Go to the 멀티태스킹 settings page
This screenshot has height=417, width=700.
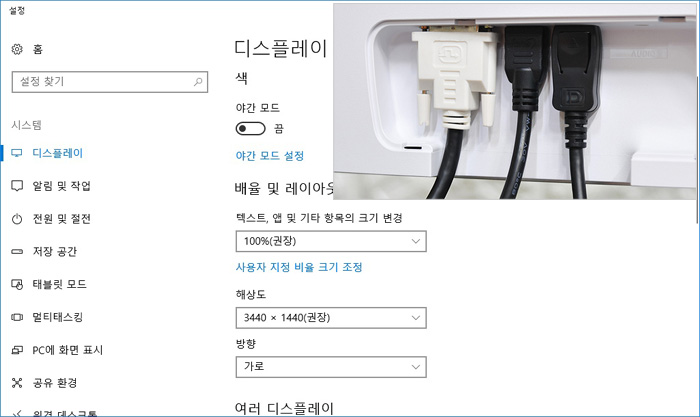(x=58, y=317)
